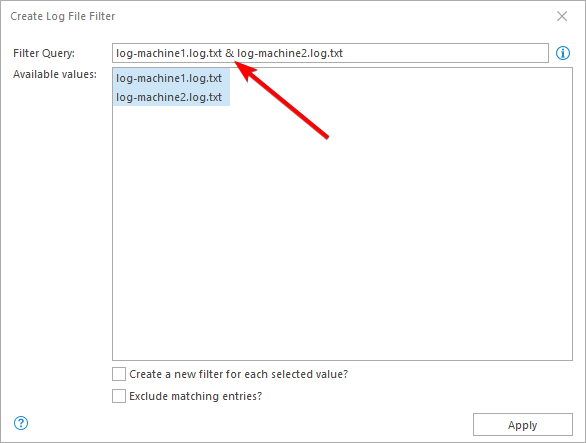The image size is (586, 443).
Task: Click the red arrow annotation pointing at the query
Action: coord(283,101)
